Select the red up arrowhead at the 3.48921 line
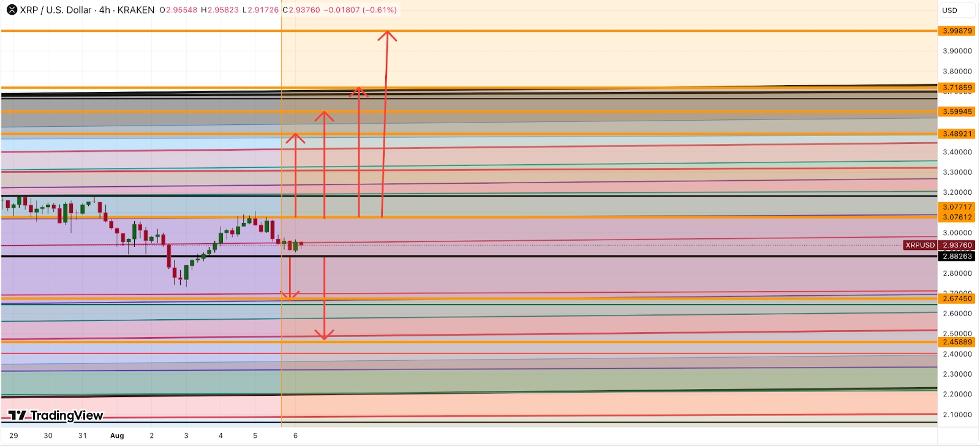980x446 pixels. (295, 138)
